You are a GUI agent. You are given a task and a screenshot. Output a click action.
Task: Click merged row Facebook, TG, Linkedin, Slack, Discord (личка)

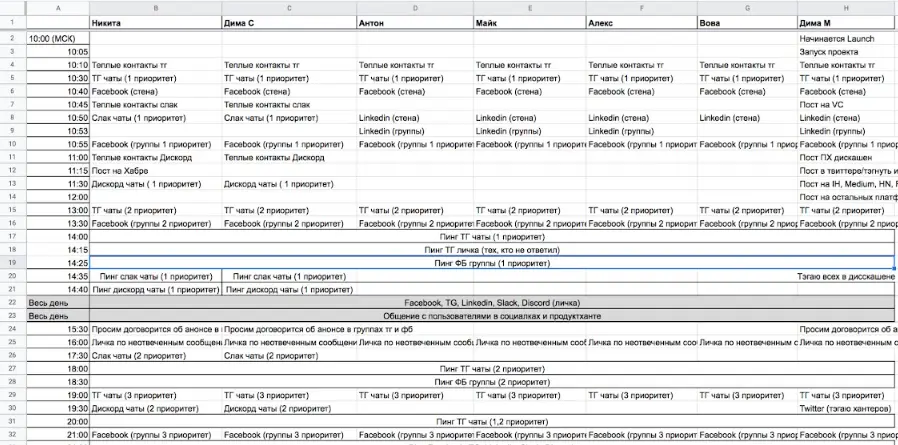tap(492, 302)
